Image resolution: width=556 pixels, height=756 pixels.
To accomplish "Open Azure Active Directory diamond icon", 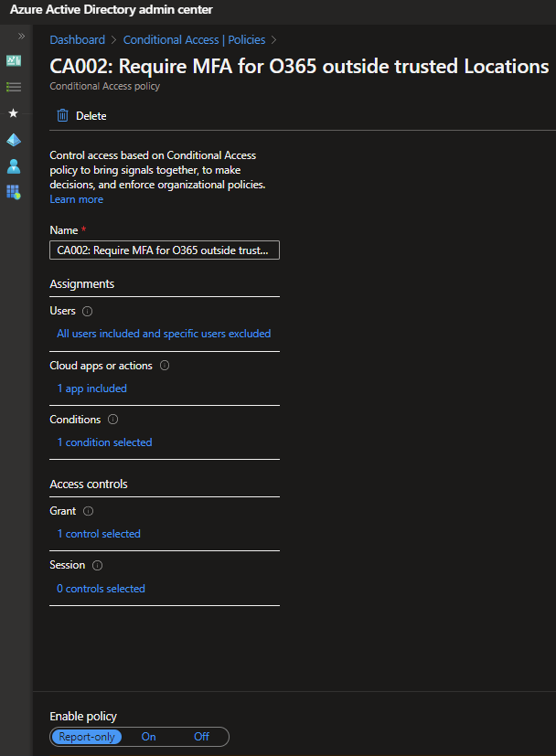I will pos(14,140).
